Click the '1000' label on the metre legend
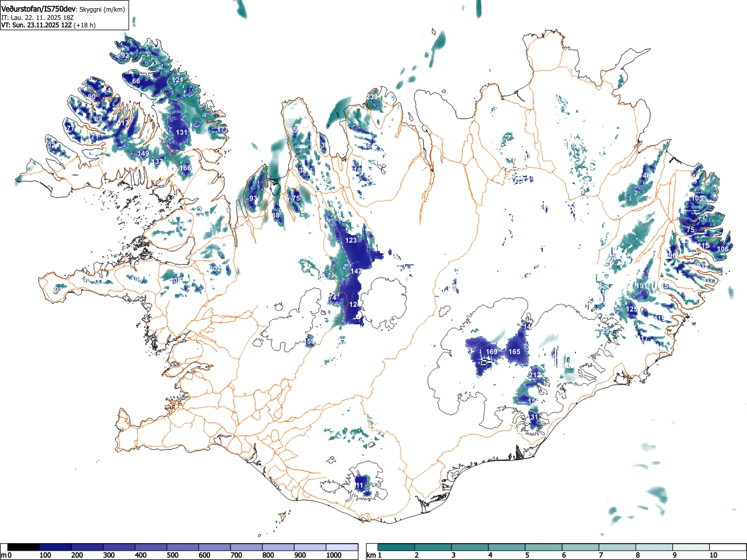747x560 pixels. tap(334, 555)
